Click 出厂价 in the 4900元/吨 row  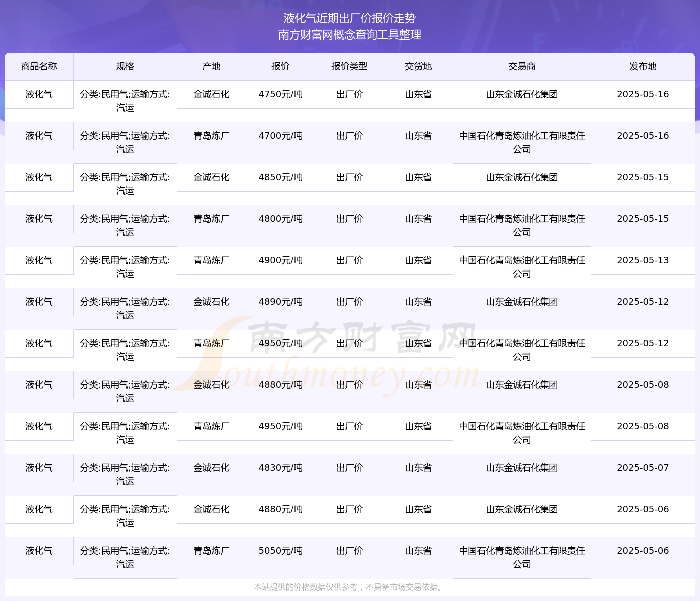(x=350, y=260)
